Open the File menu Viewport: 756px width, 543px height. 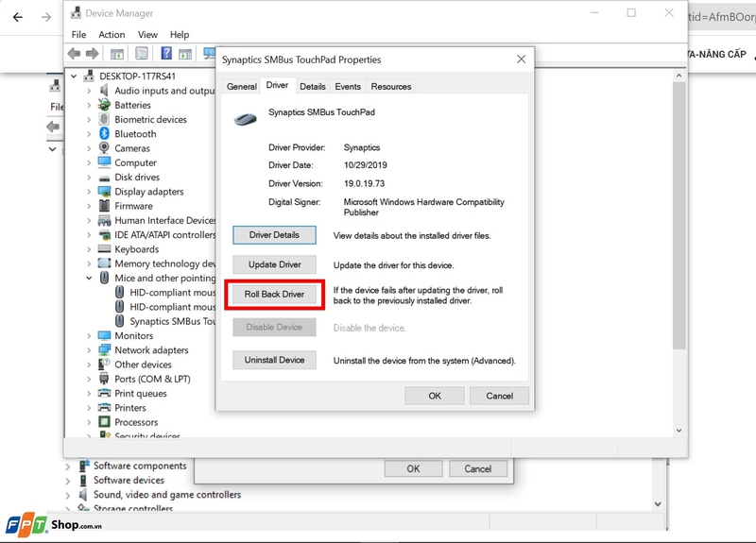78,35
